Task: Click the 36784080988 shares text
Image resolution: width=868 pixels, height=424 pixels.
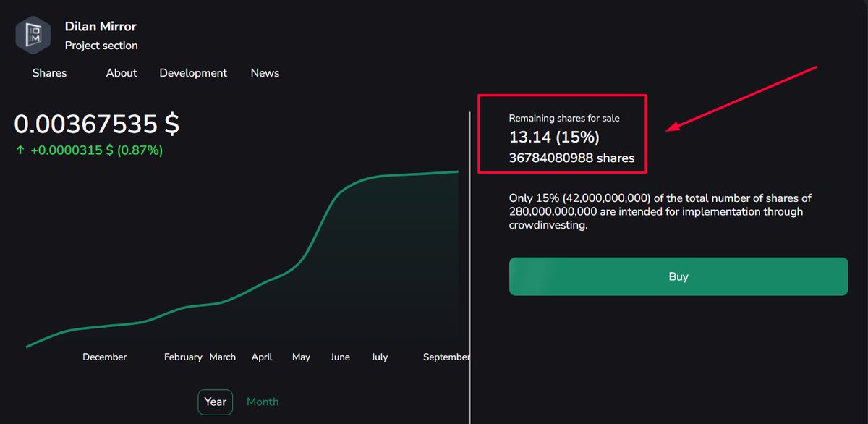Action: [x=571, y=158]
